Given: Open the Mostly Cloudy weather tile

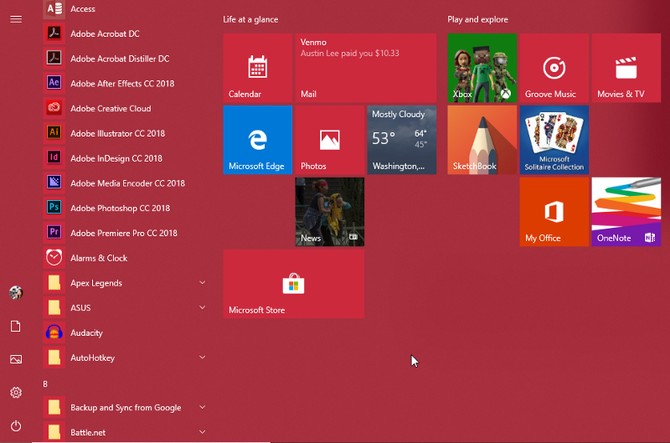Looking at the screenshot, I should pyautogui.click(x=401, y=140).
